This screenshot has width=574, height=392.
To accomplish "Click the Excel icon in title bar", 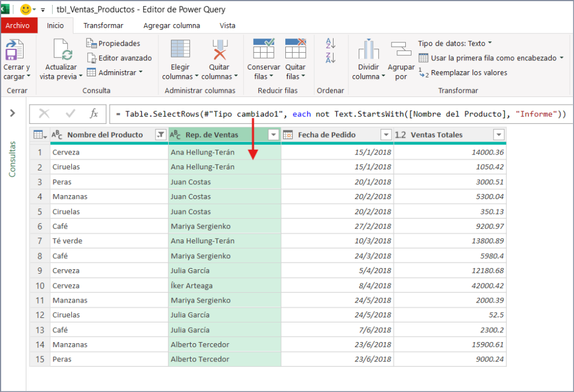I will tap(5, 9).
